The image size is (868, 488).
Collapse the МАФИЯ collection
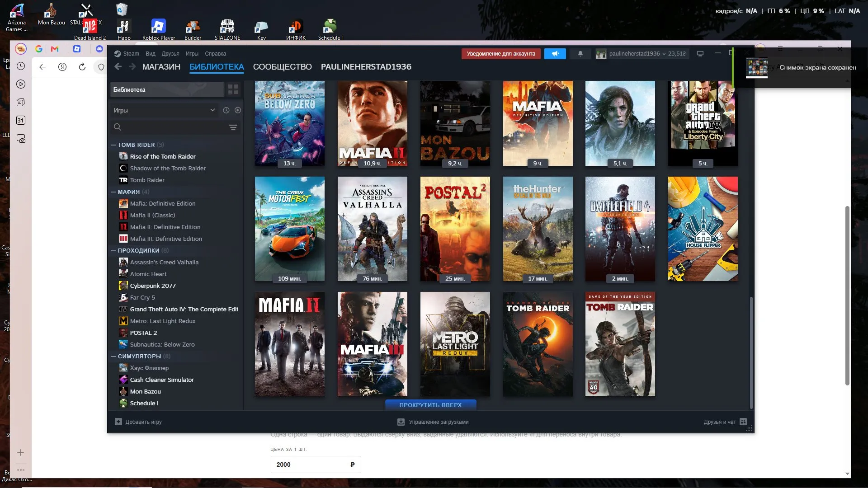(113, 192)
